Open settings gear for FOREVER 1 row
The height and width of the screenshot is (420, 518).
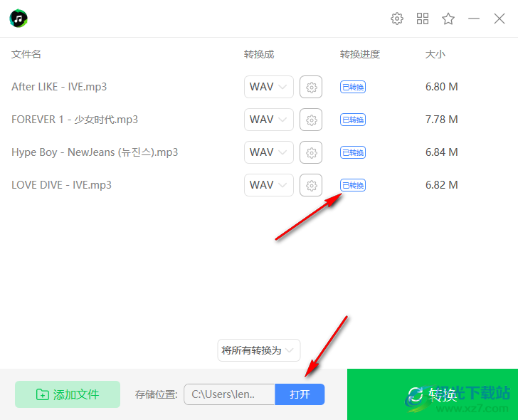click(x=311, y=120)
